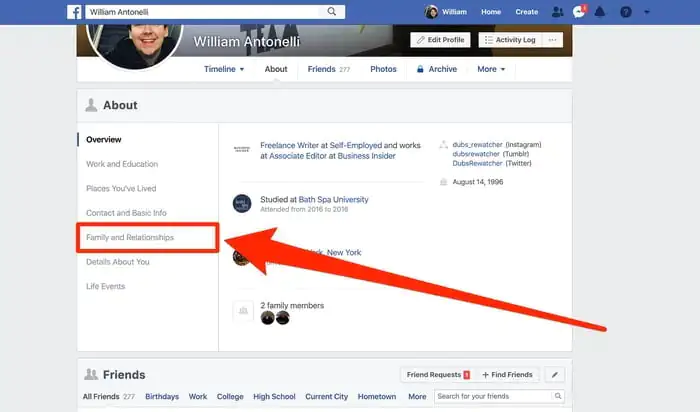Click the August 14, 1996 birthday text

click(478, 182)
